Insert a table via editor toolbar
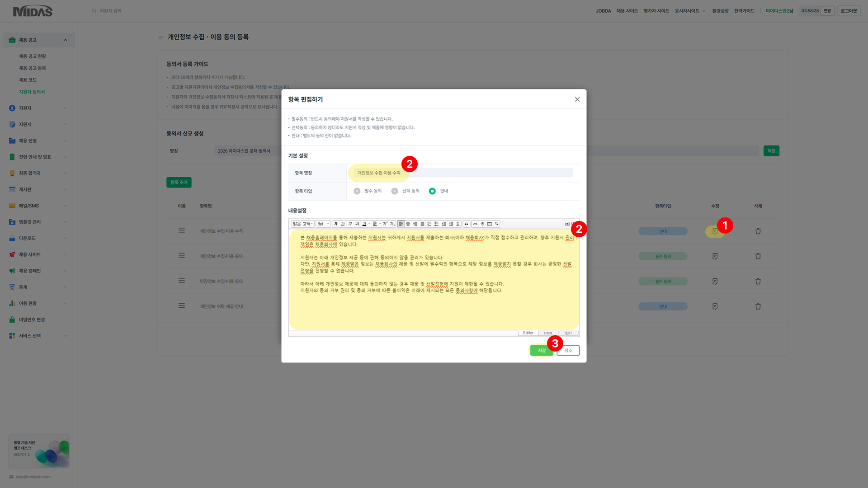Image resolution: width=868 pixels, height=488 pixels. click(489, 224)
